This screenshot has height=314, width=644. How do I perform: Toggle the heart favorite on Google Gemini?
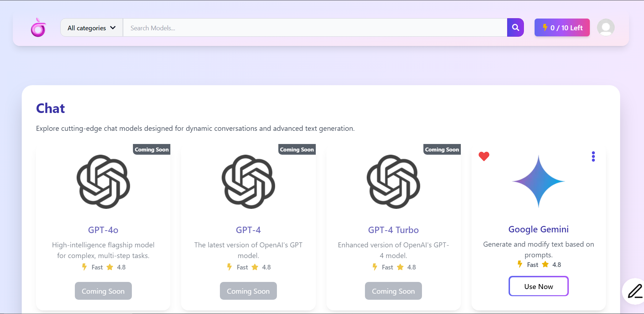click(x=484, y=156)
